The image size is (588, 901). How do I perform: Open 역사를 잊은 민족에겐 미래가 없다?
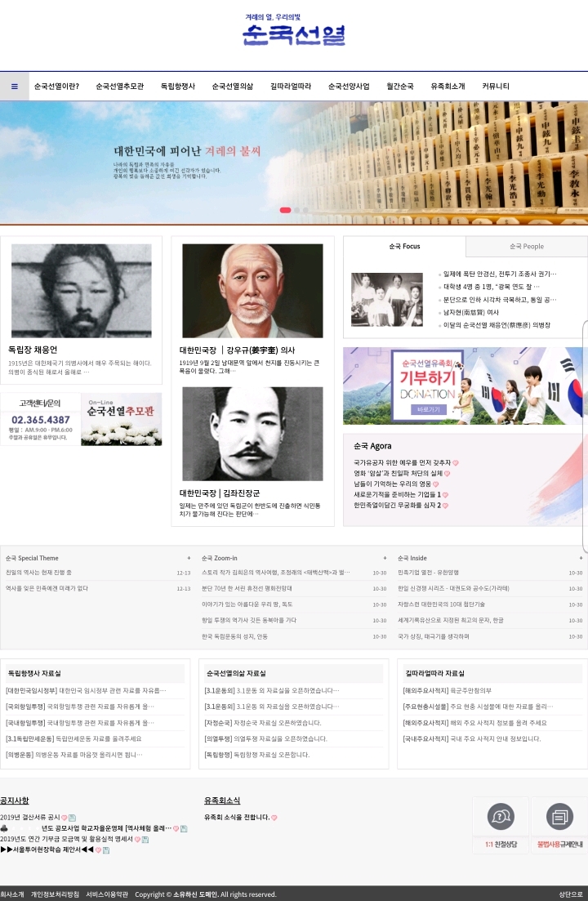47,588
